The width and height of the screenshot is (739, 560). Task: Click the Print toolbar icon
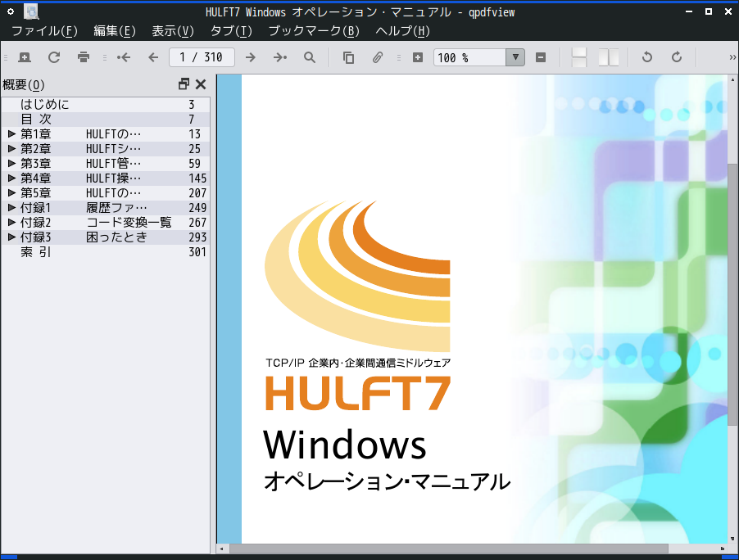(x=84, y=57)
